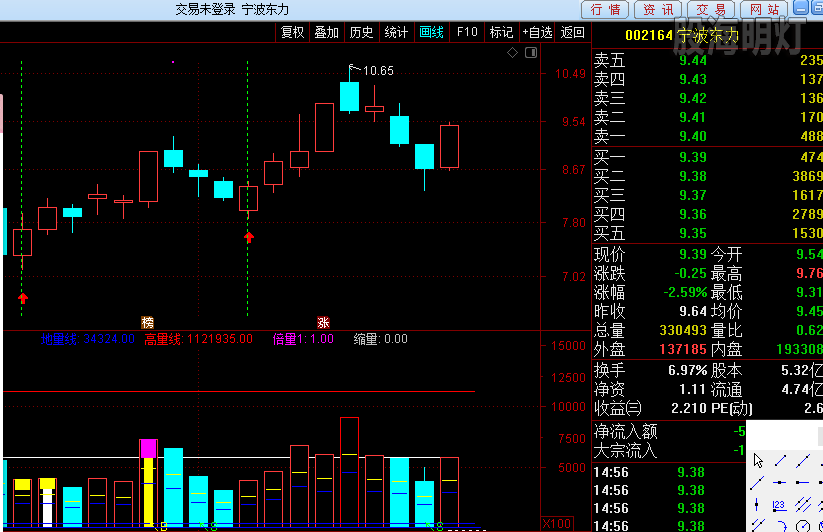This screenshot has width=823, height=532.
Task: Click the 7.02 price axis label
Action: (574, 276)
